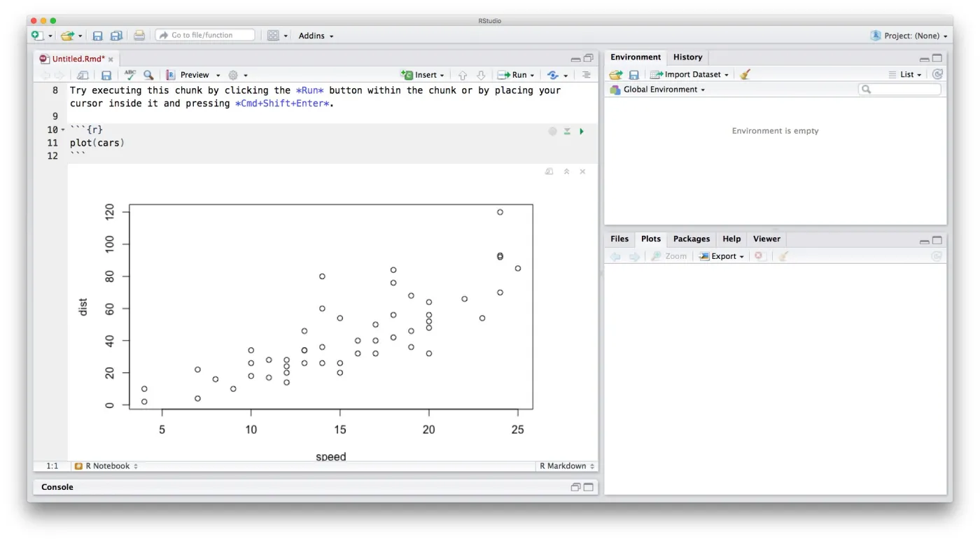Click the project cube icon at top right
Image resolution: width=980 pixels, height=541 pixels.
(876, 36)
